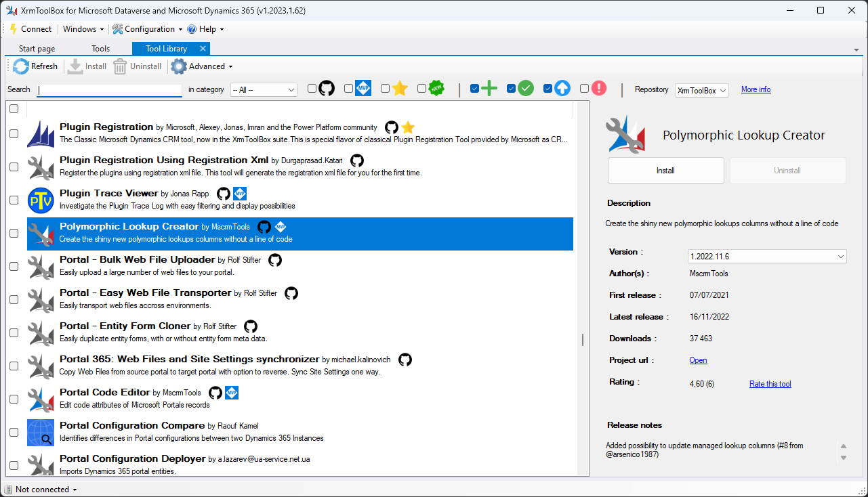Click MVP badge on Plugin Trace Viewer row

click(240, 194)
